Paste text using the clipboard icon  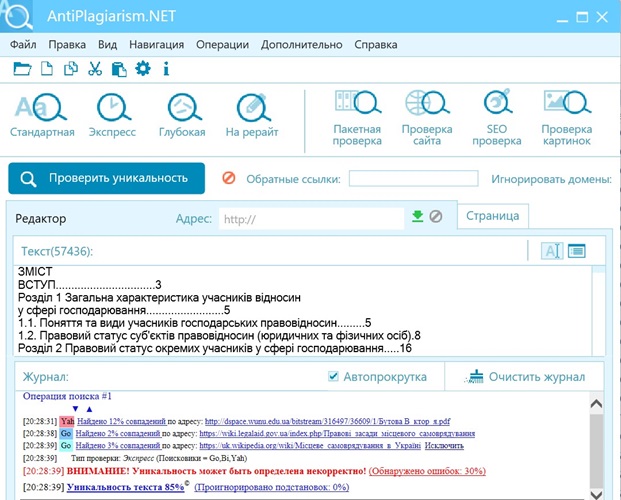click(x=119, y=69)
